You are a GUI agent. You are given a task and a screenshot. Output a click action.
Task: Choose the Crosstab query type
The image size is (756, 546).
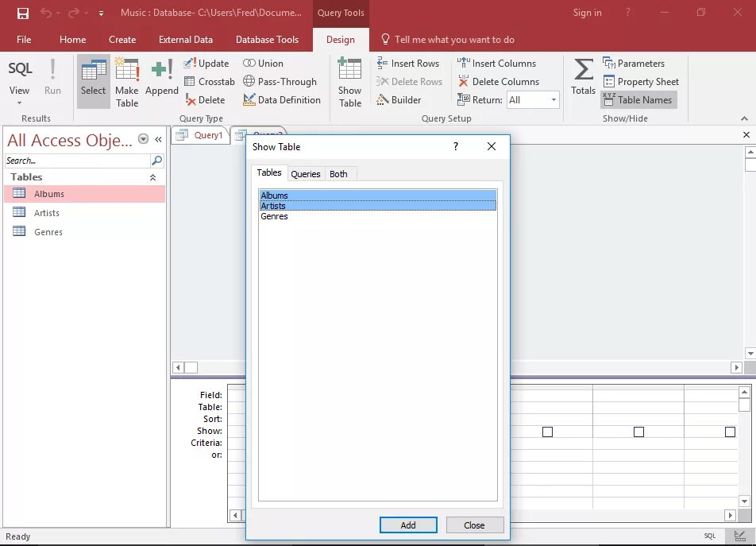click(210, 82)
